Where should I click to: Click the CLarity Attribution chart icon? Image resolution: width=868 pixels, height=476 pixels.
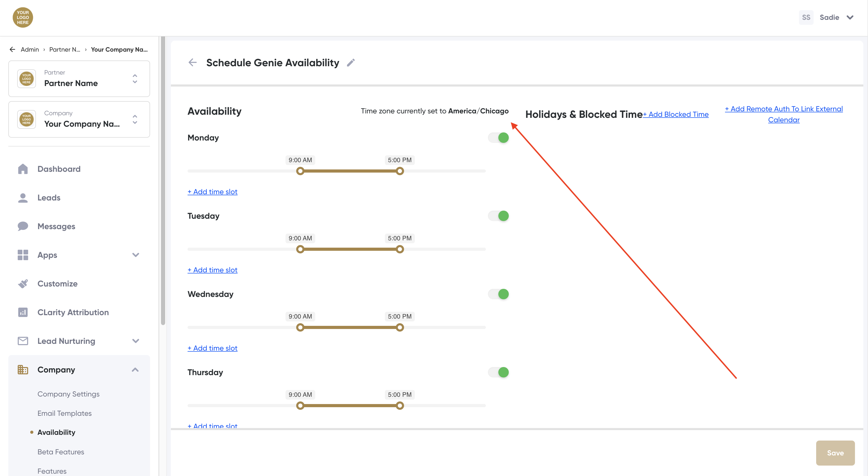pyautogui.click(x=23, y=312)
